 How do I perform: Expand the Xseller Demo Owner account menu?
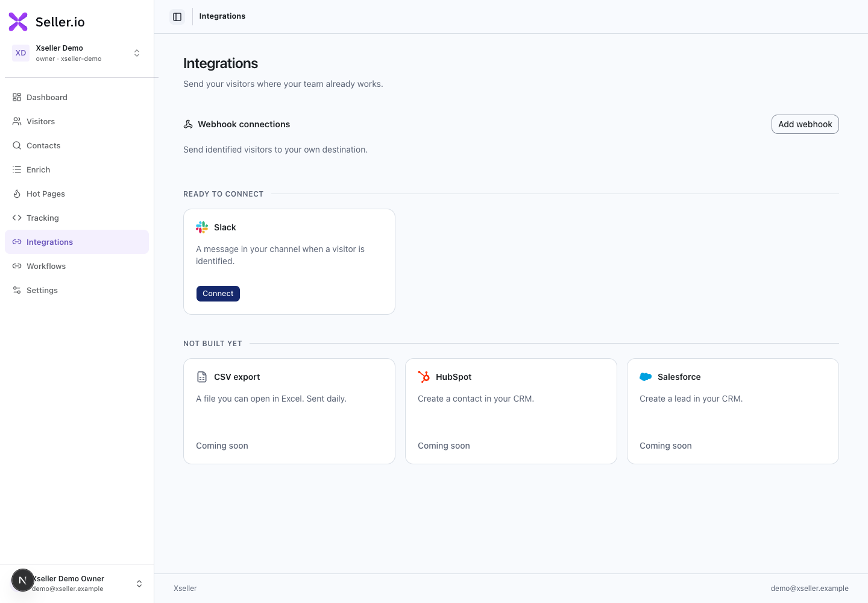pyautogui.click(x=139, y=584)
